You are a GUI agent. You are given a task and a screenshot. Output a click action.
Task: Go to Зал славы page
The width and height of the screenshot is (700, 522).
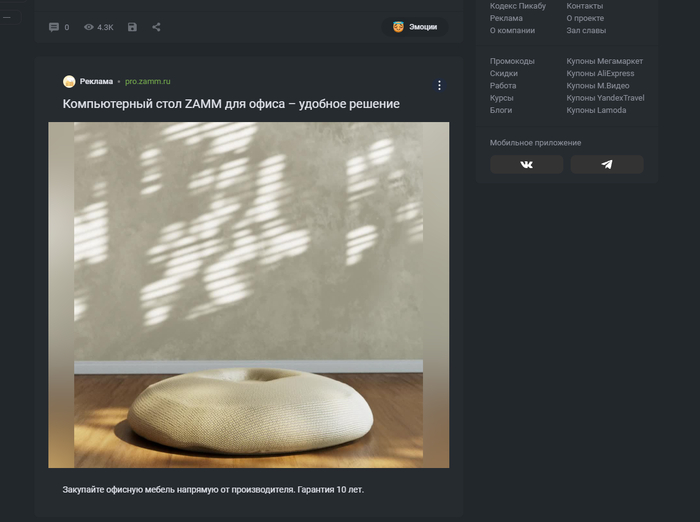pyautogui.click(x=586, y=30)
